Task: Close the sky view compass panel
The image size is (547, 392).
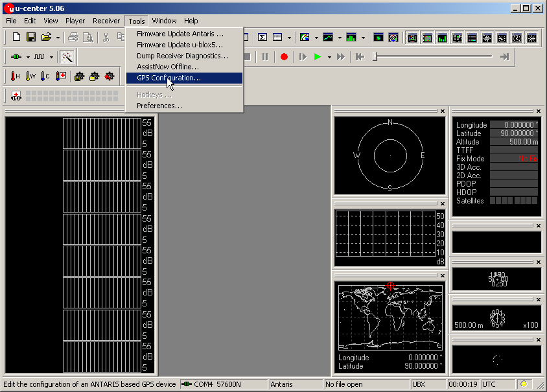Action: click(443, 111)
